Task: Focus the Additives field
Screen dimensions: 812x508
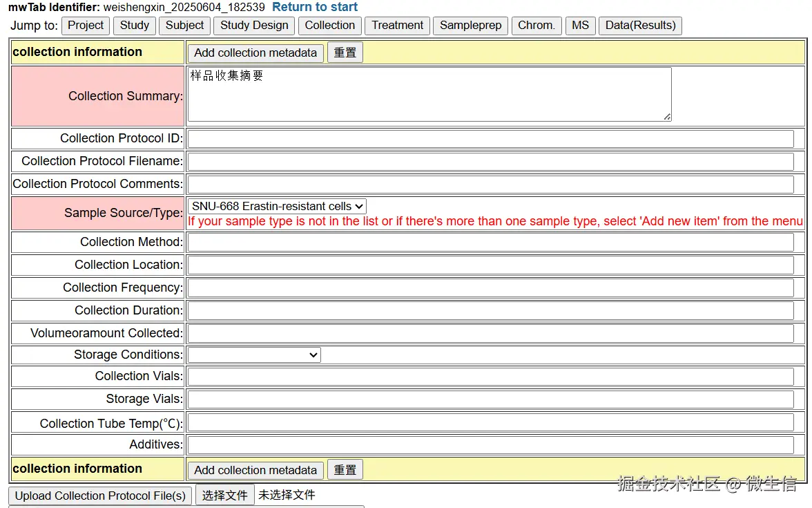Action: (x=490, y=445)
